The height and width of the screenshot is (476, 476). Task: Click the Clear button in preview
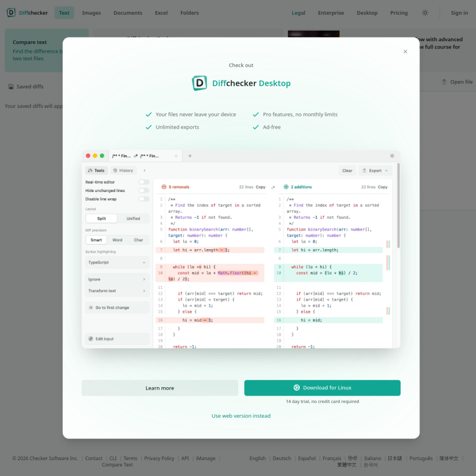tap(347, 171)
